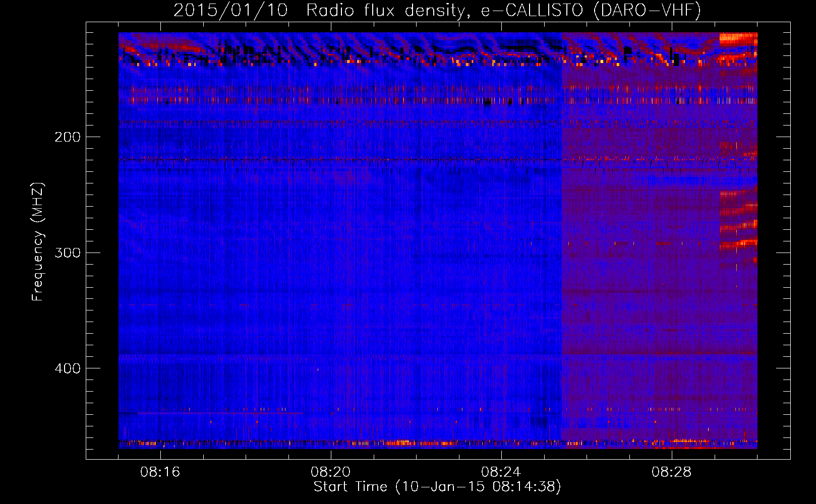The height and width of the screenshot is (504, 816).
Task: Click the '08:24' time tick label
Action: pos(501,472)
